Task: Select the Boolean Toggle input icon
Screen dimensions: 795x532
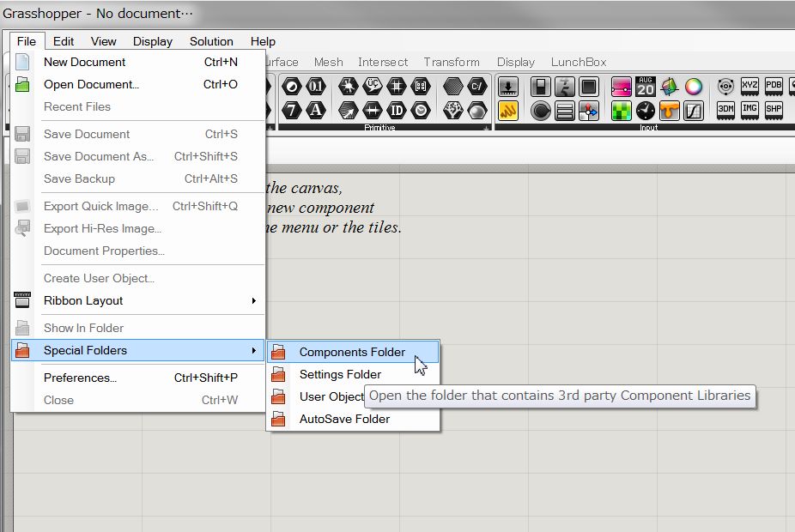Action: 541,87
